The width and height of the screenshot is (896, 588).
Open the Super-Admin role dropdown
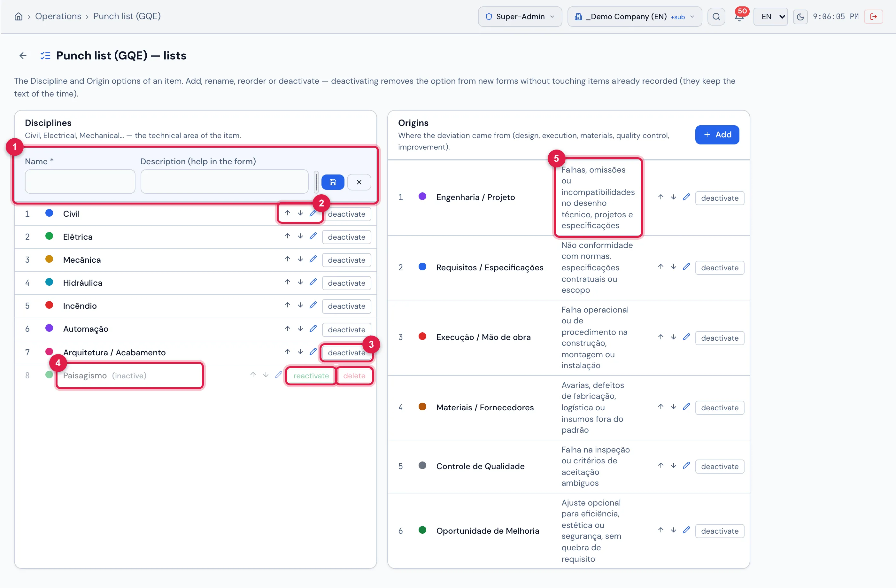click(x=520, y=17)
